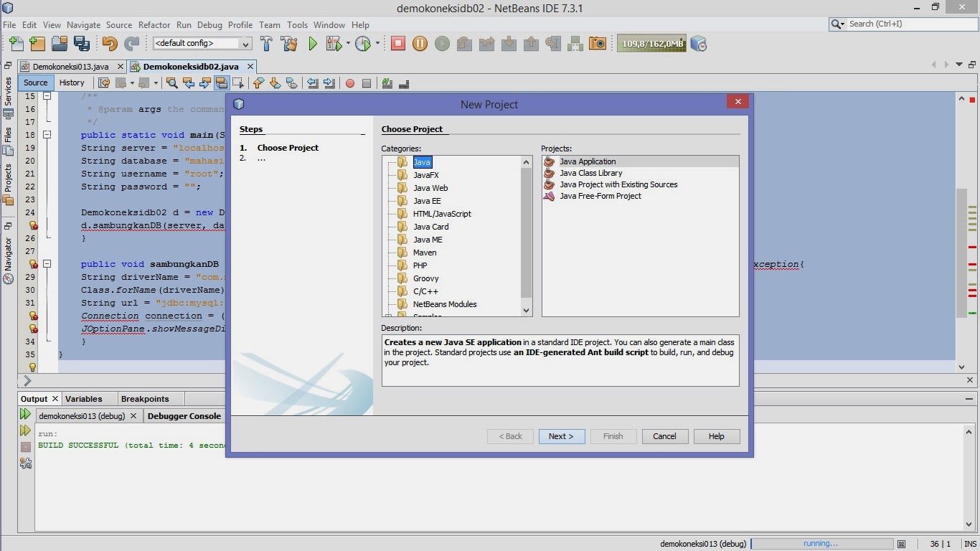The image size is (980, 551).
Task: Open the Projects side panel tab
Action: coord(8,184)
